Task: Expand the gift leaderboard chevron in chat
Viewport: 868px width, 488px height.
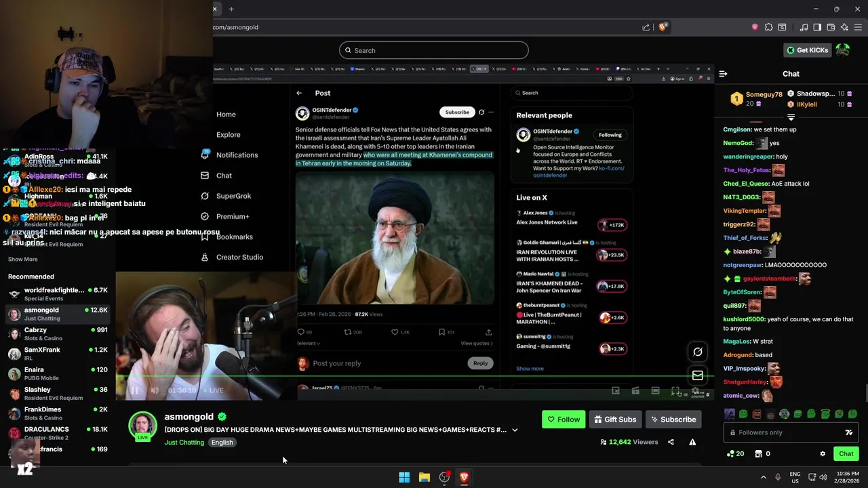Action: pyautogui.click(x=791, y=117)
